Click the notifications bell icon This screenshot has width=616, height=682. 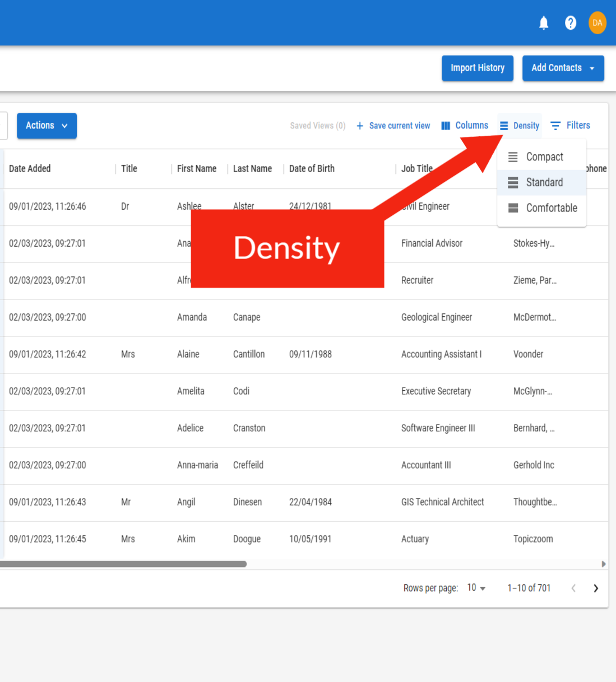click(x=543, y=23)
